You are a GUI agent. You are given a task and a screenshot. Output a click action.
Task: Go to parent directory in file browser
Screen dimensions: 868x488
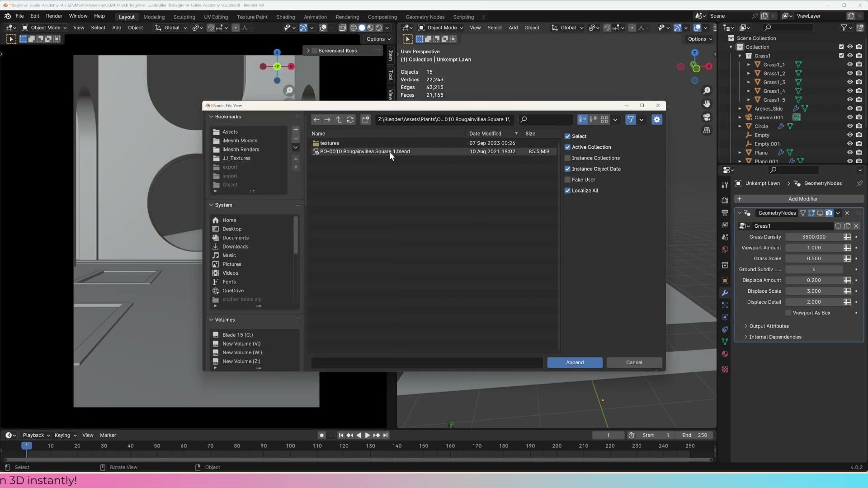click(x=339, y=120)
